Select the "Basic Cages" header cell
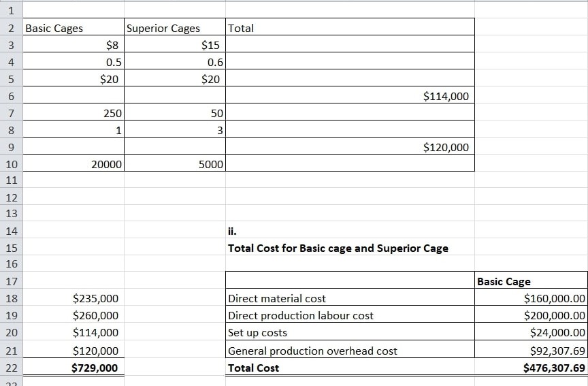The image size is (588, 386). pyautogui.click(x=73, y=28)
